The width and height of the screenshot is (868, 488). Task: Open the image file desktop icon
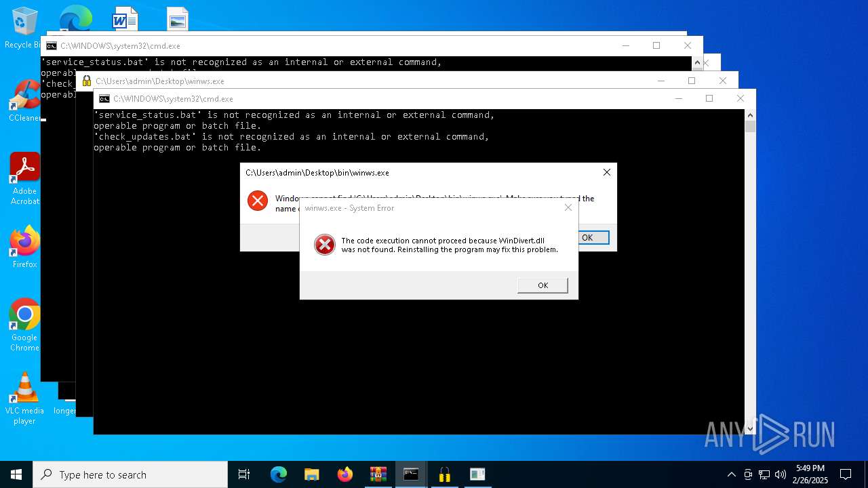click(x=178, y=19)
